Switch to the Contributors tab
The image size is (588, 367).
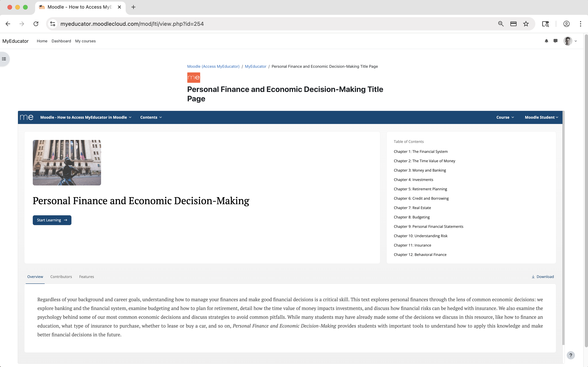[61, 277]
